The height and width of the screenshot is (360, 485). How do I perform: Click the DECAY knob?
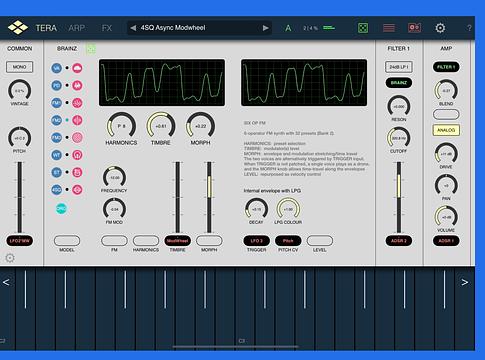coord(256,209)
